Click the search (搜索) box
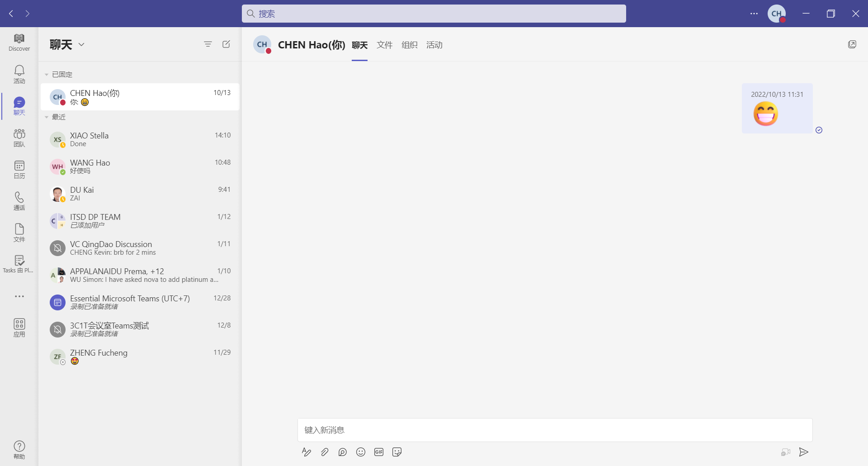This screenshot has width=868, height=466. pyautogui.click(x=434, y=14)
